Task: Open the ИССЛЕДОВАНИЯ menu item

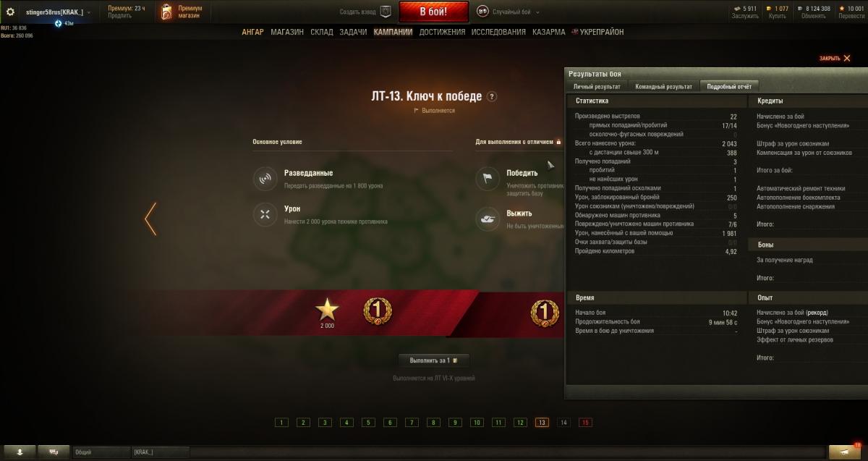Action: (498, 32)
